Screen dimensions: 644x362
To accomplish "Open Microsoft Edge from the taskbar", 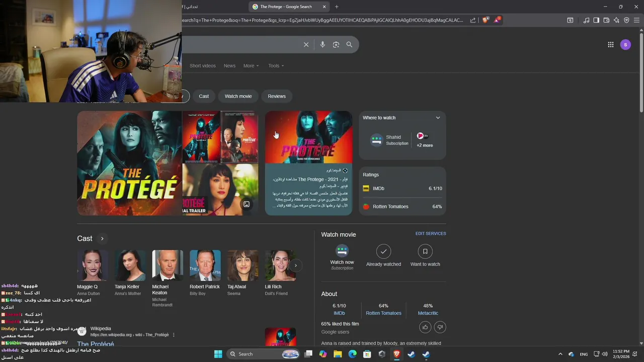I will point(352,354).
